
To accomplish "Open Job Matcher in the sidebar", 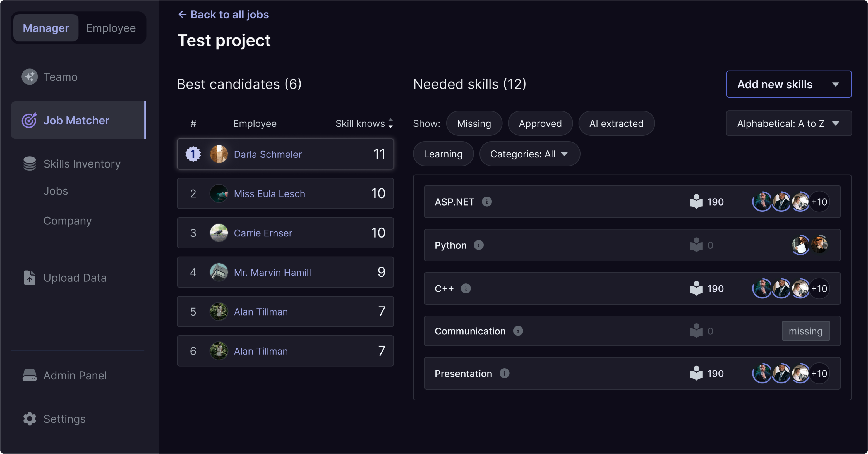I will pos(78,120).
